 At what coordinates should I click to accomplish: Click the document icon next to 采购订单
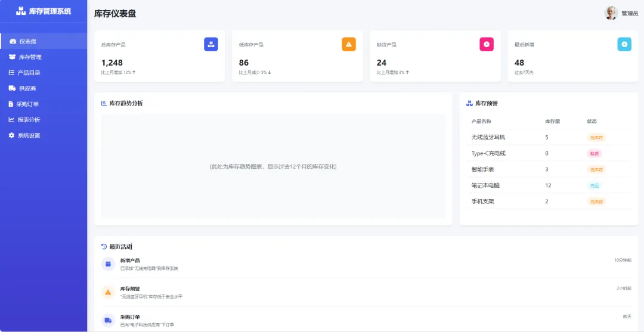11,104
